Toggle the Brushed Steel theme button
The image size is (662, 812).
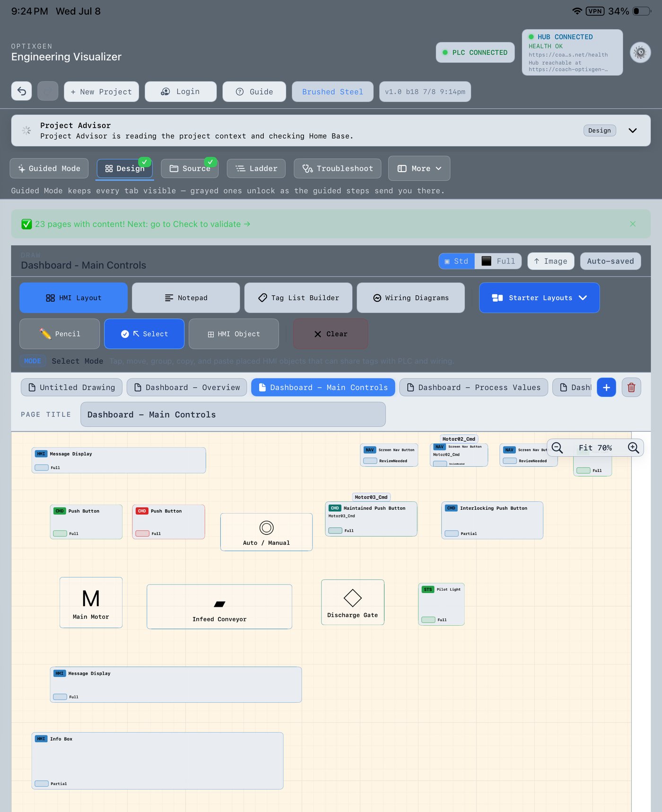click(332, 92)
